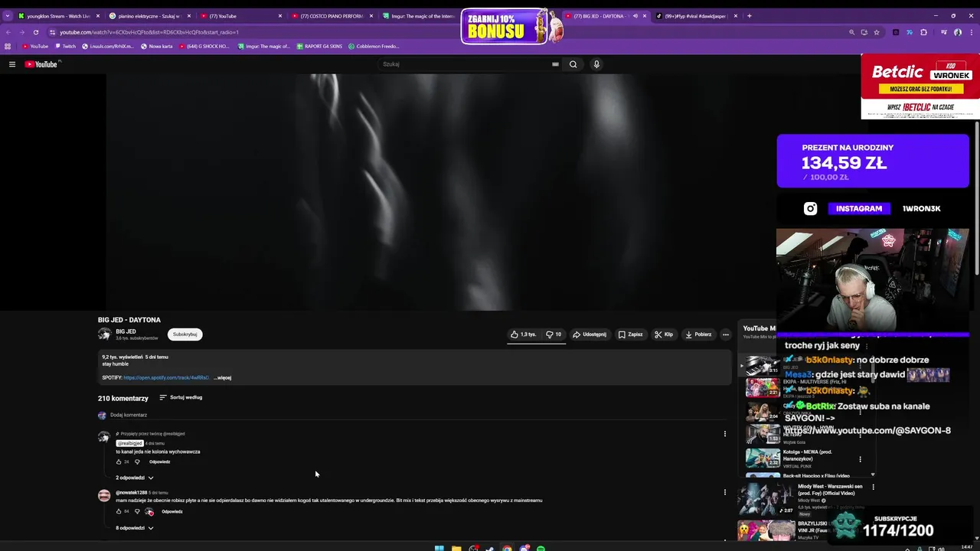Open the Nowa karta bookmark
Image resolution: width=980 pixels, height=551 pixels.
(x=156, y=46)
